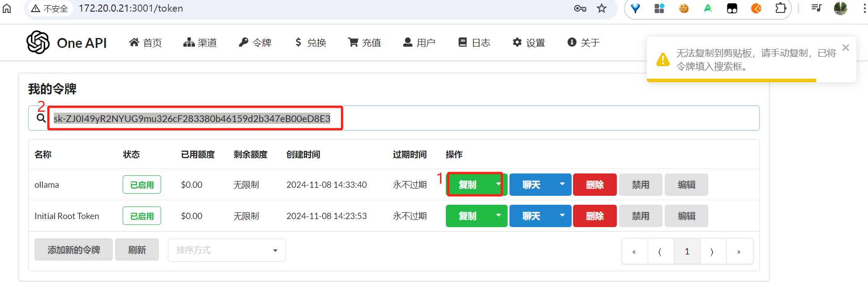Go to 首页 home menu
868x287 pixels.
[x=145, y=42]
